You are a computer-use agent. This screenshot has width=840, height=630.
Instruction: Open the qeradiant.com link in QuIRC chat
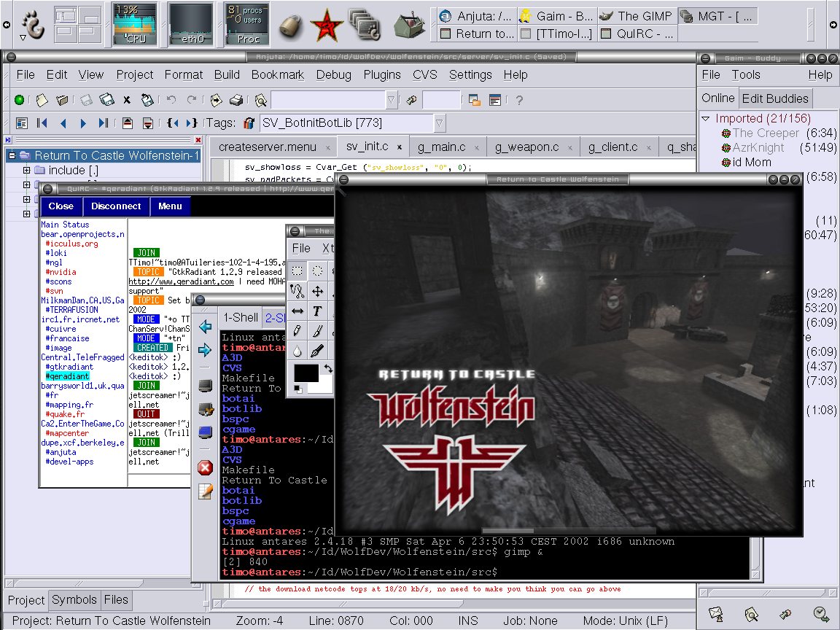point(181,281)
